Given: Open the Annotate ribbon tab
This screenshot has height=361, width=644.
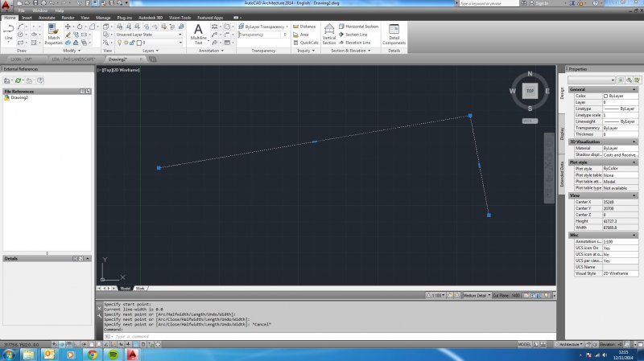Looking at the screenshot, I should click(x=47, y=18).
